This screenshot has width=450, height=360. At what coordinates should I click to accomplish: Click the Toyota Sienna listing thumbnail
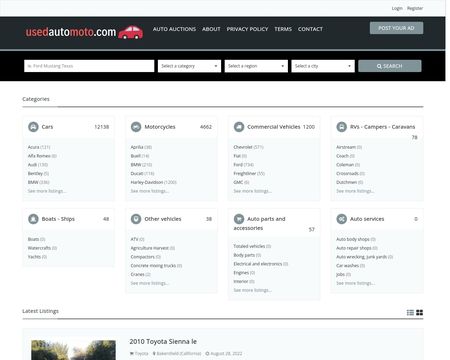(x=73, y=350)
